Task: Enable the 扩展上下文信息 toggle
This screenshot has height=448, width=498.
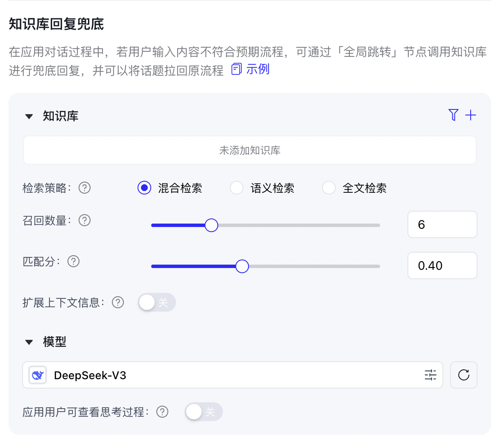Action: [x=156, y=302]
